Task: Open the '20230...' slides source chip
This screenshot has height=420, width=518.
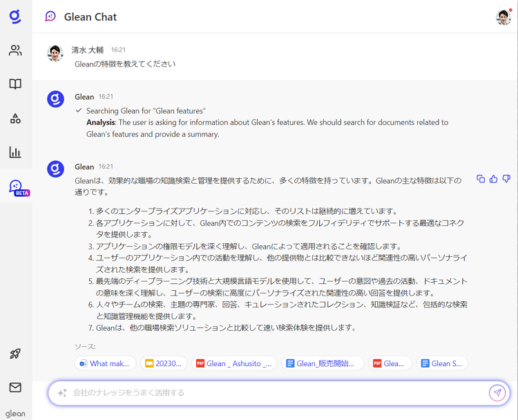Action: (x=164, y=363)
